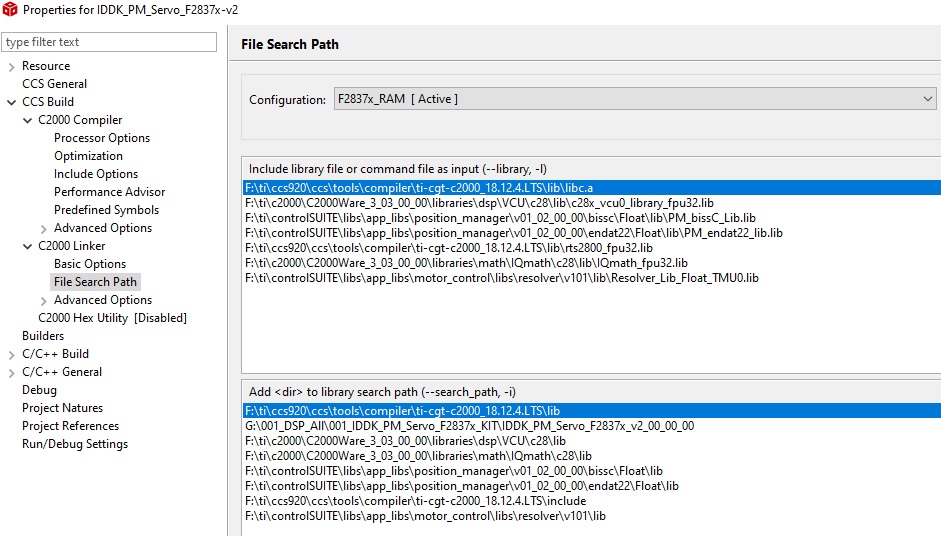This screenshot has height=536, width=941.
Task: Open the Optimization settings page
Action: click(x=88, y=156)
